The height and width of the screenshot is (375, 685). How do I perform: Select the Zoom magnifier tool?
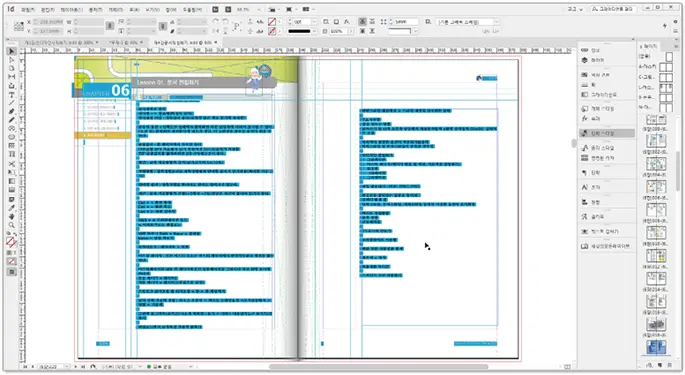12,225
